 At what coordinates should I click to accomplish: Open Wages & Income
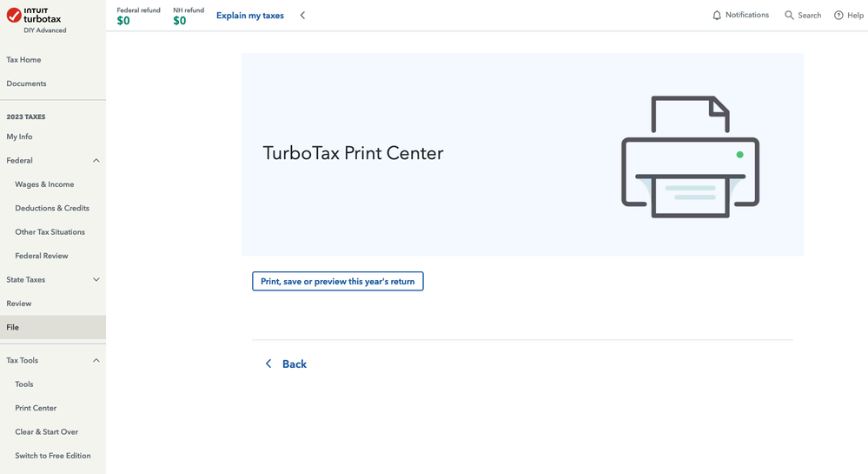coord(44,184)
